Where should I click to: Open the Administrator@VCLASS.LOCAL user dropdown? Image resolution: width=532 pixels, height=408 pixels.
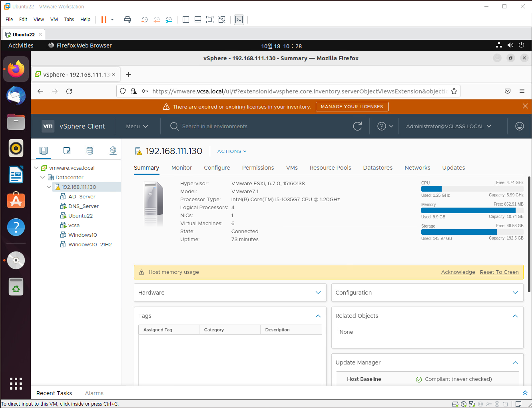coord(448,126)
